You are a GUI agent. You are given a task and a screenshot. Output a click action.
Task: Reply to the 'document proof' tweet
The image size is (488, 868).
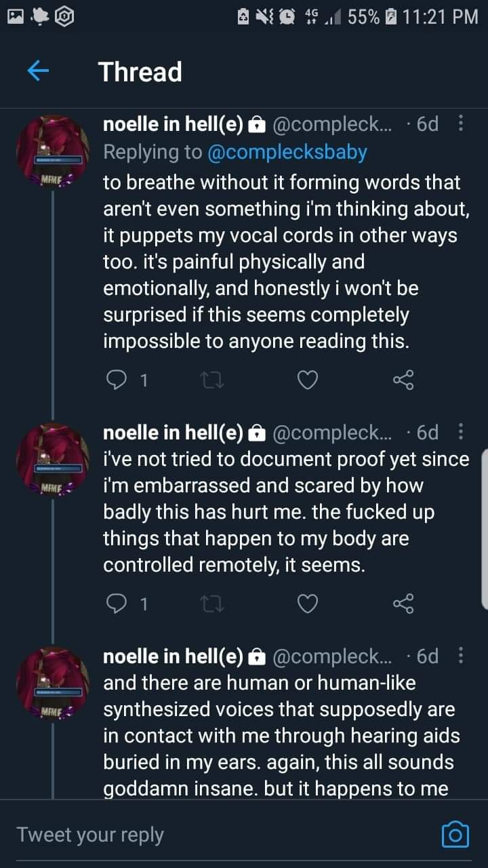point(117,603)
